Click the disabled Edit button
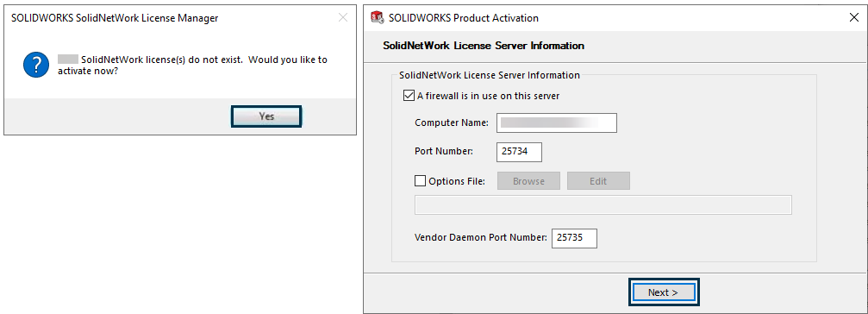 coord(598,181)
